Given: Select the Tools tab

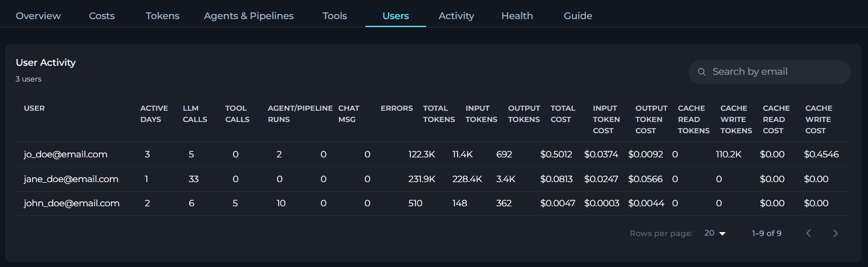Looking at the screenshot, I should 335,16.
